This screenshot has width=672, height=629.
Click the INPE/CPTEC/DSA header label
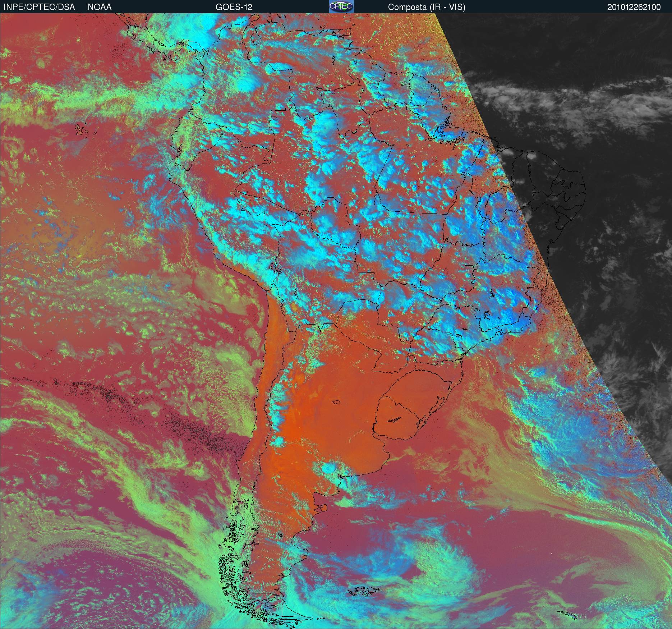pos(39,7)
